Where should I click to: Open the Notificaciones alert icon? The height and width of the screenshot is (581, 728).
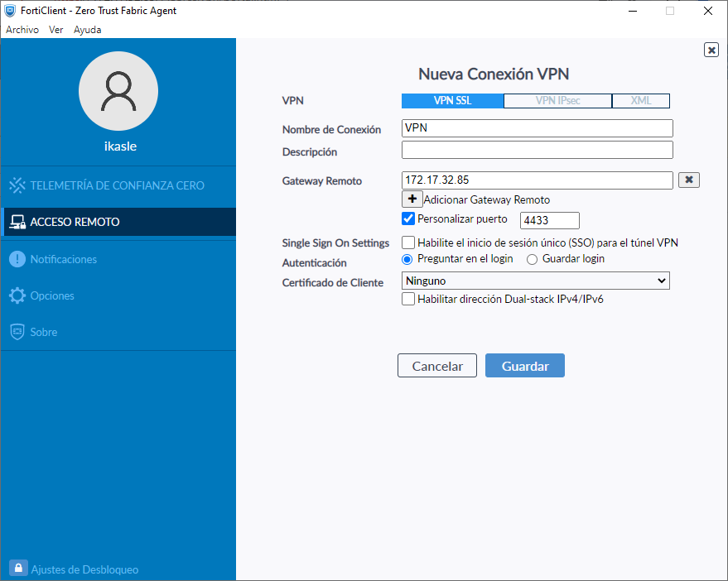coord(17,259)
